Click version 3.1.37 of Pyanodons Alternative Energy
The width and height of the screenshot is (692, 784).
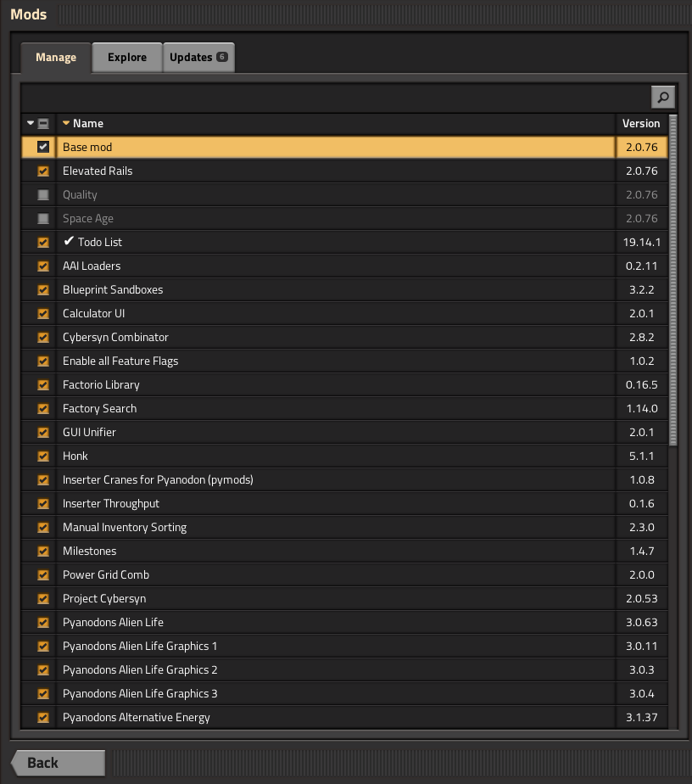pyautogui.click(x=641, y=717)
